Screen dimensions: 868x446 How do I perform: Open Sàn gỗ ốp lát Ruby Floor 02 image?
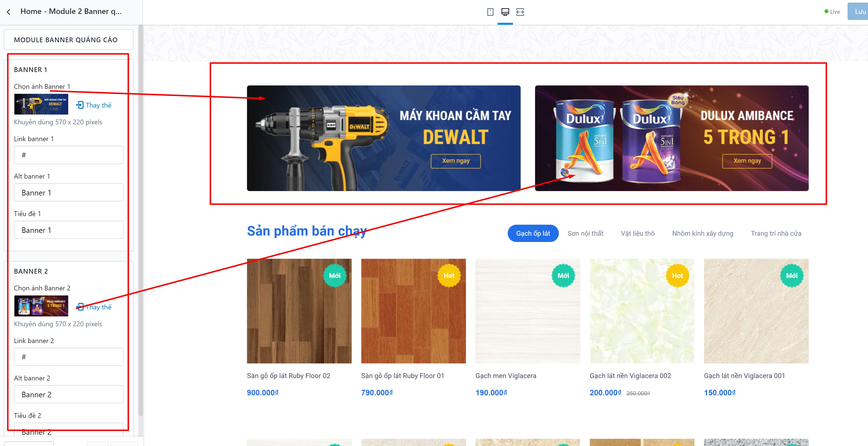point(299,311)
